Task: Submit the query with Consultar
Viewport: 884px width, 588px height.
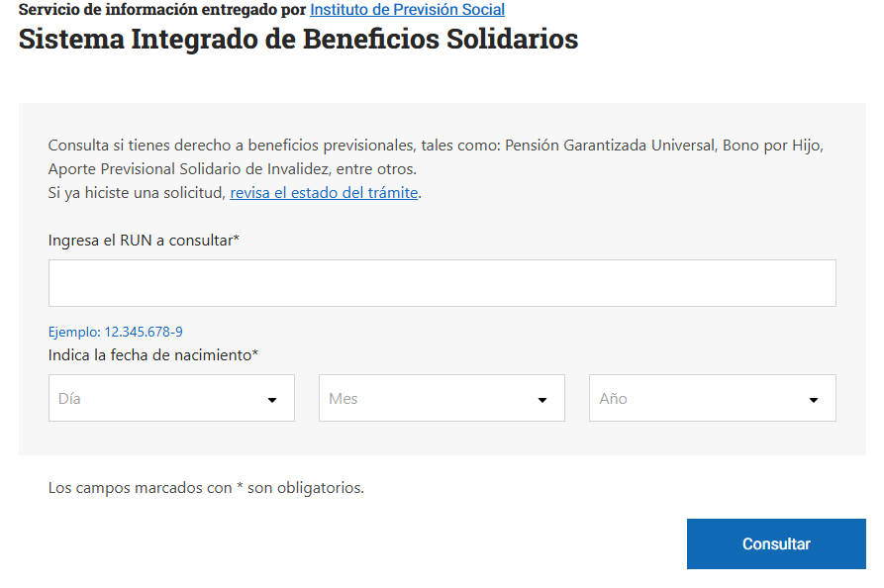Action: (x=776, y=543)
